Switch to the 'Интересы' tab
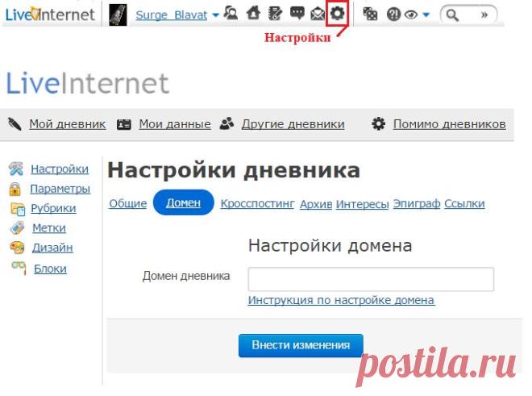Viewport: 532px width, 396px height. pos(363,204)
